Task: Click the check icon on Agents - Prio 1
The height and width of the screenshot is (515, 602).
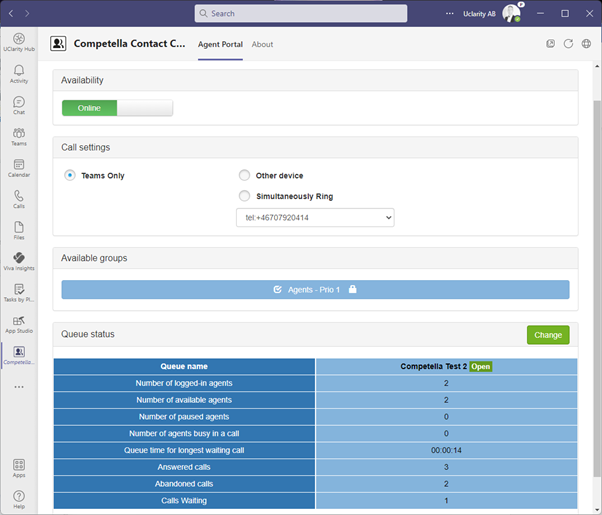Action: click(x=277, y=289)
